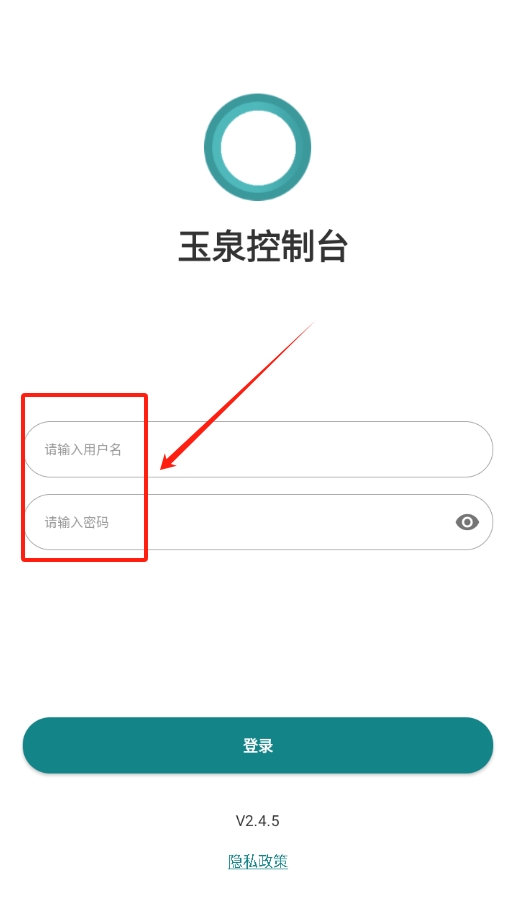515x900 pixels.
Task: Click the red arrow annotation
Action: pyautogui.click(x=237, y=395)
